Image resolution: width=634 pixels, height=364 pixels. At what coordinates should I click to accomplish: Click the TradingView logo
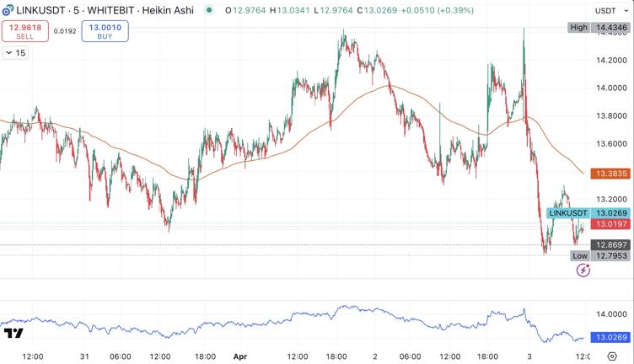[13, 334]
